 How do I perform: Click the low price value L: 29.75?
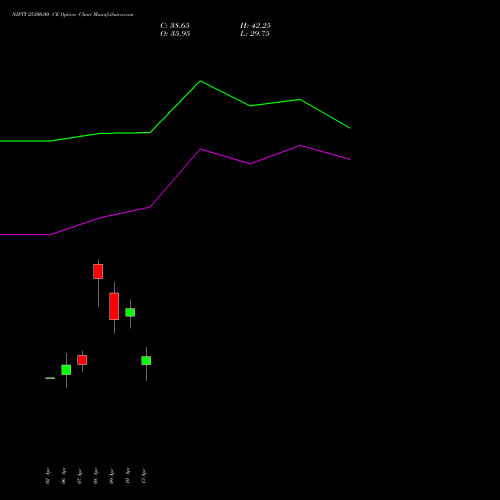click(255, 34)
